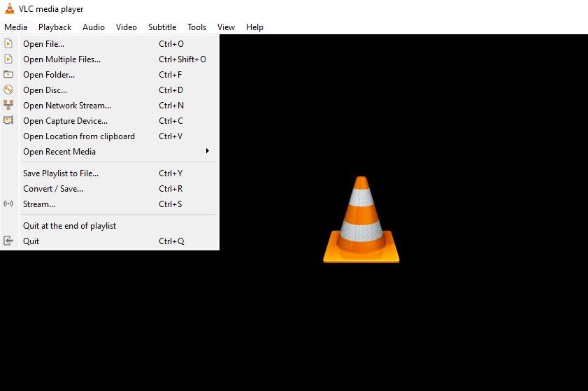Open the Help menu
This screenshot has width=588, height=391.
coord(254,27)
